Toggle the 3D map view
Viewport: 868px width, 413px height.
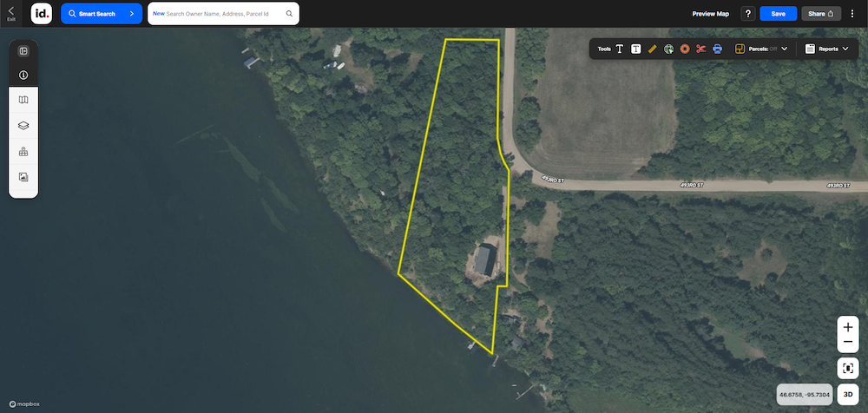click(847, 395)
